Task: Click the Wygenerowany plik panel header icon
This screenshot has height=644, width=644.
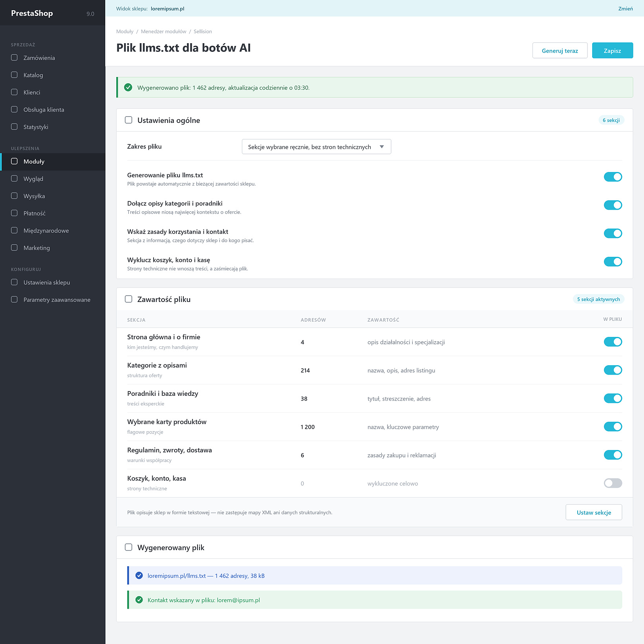Action: pos(128,547)
